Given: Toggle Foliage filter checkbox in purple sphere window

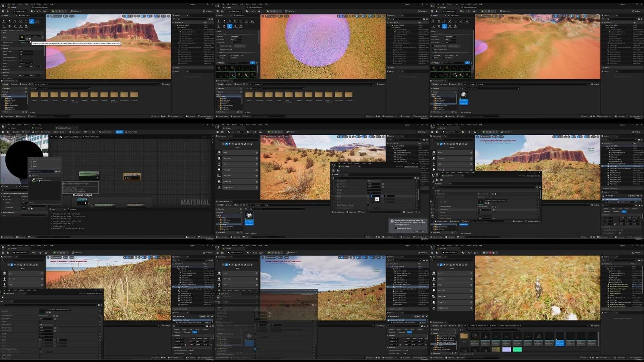Looking at the screenshot, I should [x=218, y=58].
